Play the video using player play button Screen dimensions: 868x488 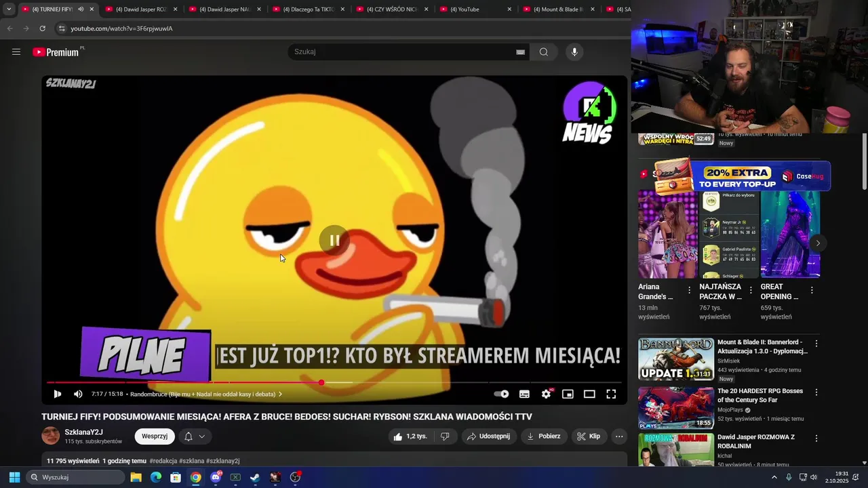point(58,394)
